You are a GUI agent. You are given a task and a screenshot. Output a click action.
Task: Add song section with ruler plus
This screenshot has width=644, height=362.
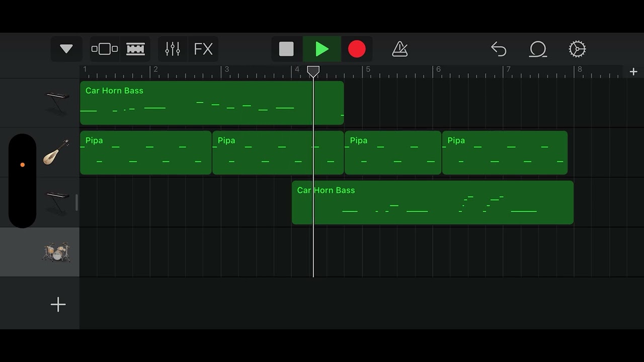coord(633,72)
